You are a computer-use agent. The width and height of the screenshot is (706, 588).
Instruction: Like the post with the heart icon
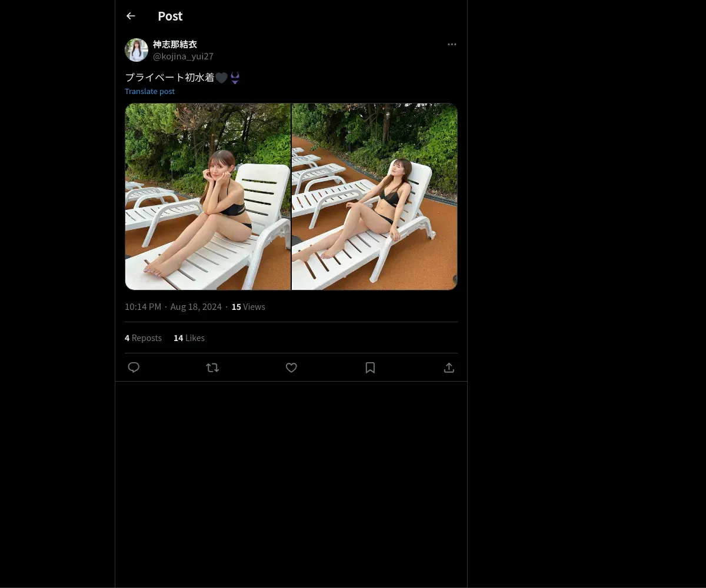tap(291, 367)
